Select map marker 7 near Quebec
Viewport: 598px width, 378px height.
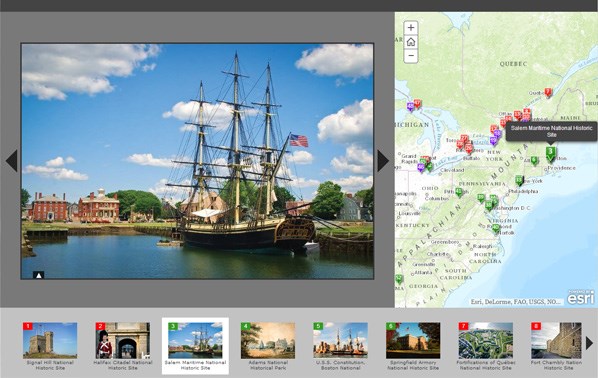click(x=548, y=93)
